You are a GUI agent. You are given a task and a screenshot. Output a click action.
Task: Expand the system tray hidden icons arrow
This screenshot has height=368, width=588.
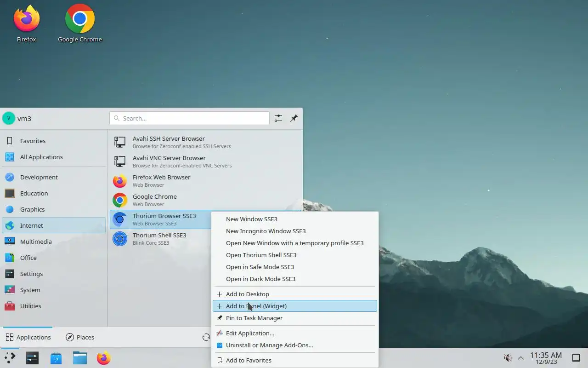tap(521, 358)
